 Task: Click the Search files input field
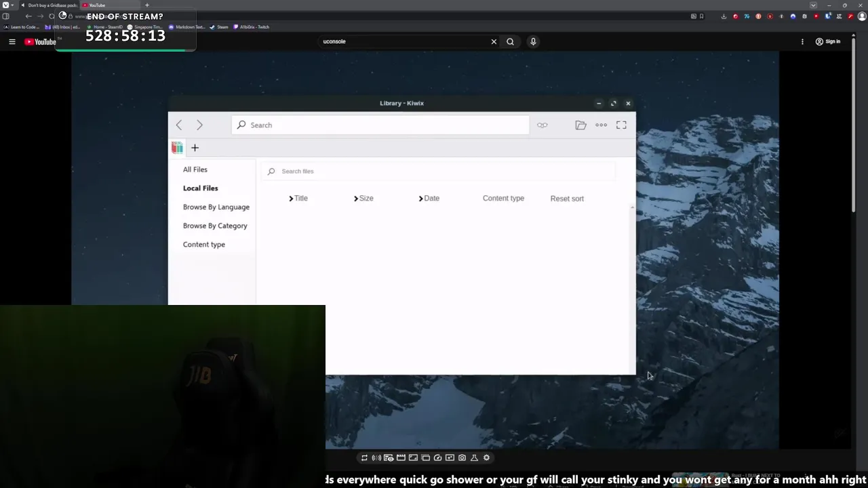tap(438, 171)
